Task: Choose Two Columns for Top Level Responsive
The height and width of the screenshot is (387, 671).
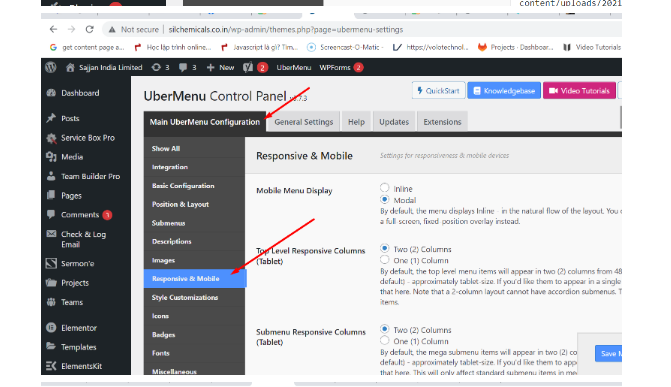Action: 385,248
